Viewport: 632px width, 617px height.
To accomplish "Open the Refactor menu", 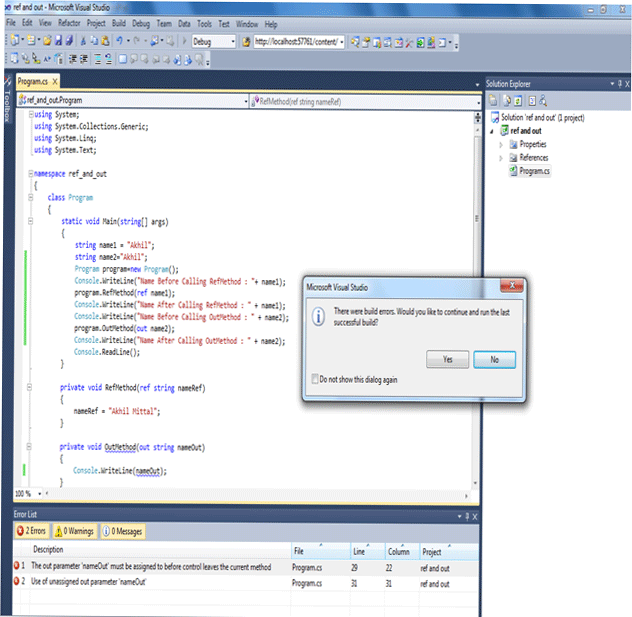I will coord(69,23).
